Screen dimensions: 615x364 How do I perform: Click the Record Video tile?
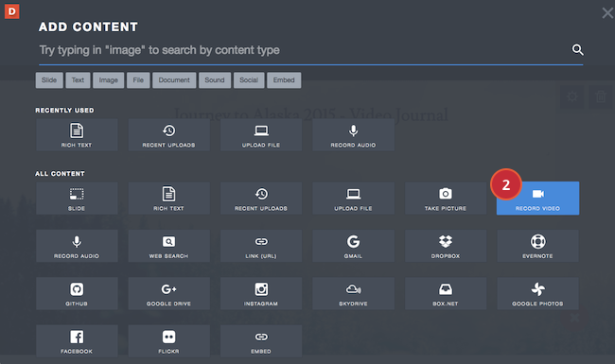(x=537, y=199)
